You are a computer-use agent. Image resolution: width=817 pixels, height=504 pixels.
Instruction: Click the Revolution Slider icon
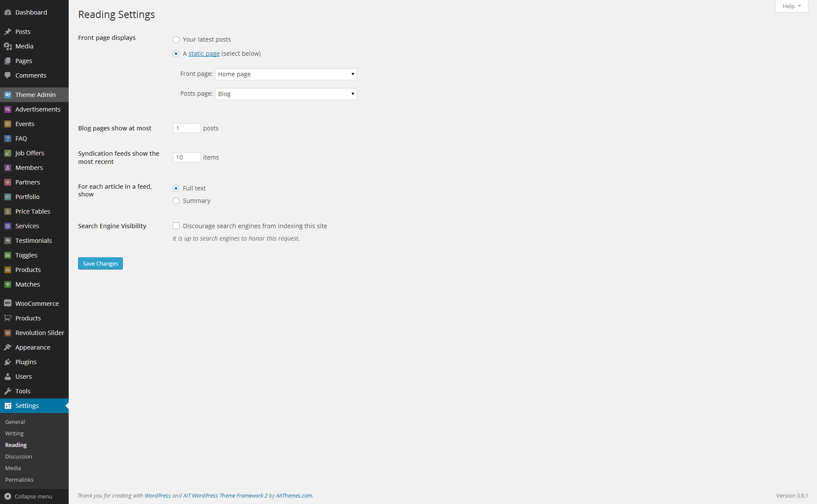click(8, 333)
